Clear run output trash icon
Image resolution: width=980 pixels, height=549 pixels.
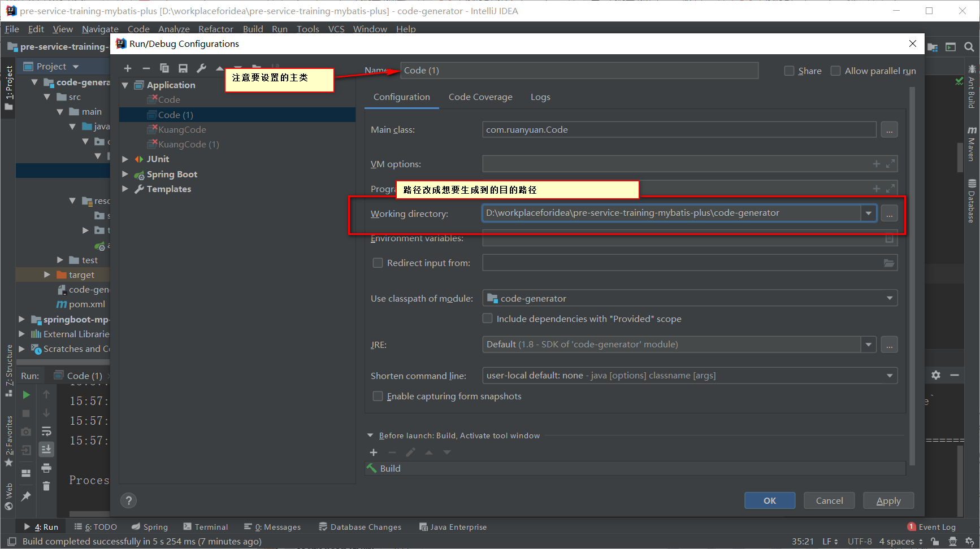pyautogui.click(x=46, y=486)
